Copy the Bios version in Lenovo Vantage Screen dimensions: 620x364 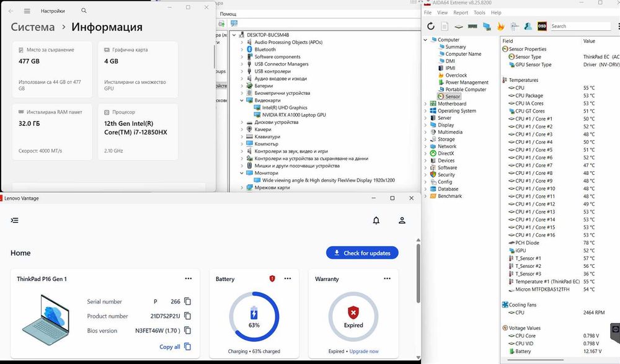pos(188,331)
